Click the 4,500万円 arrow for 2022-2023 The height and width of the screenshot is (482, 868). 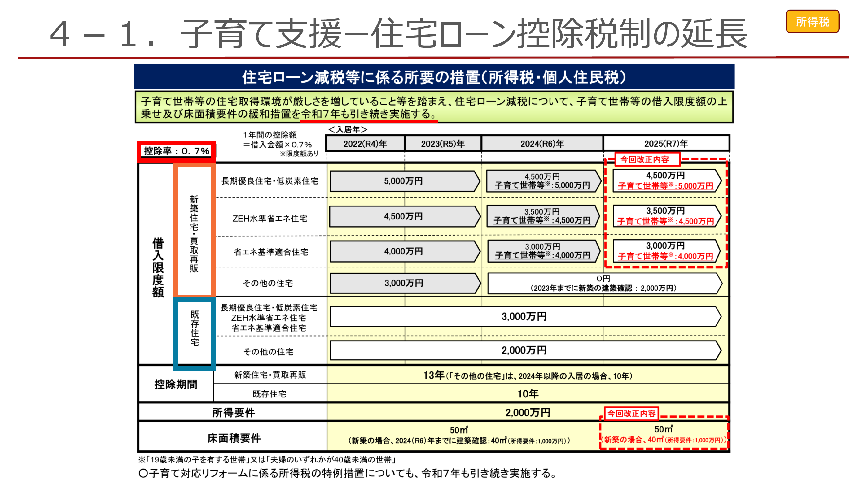pos(404,216)
